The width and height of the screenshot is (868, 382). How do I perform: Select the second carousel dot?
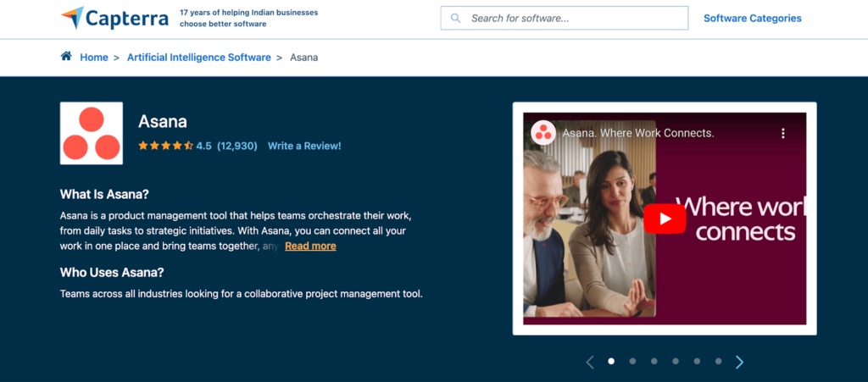(632, 361)
